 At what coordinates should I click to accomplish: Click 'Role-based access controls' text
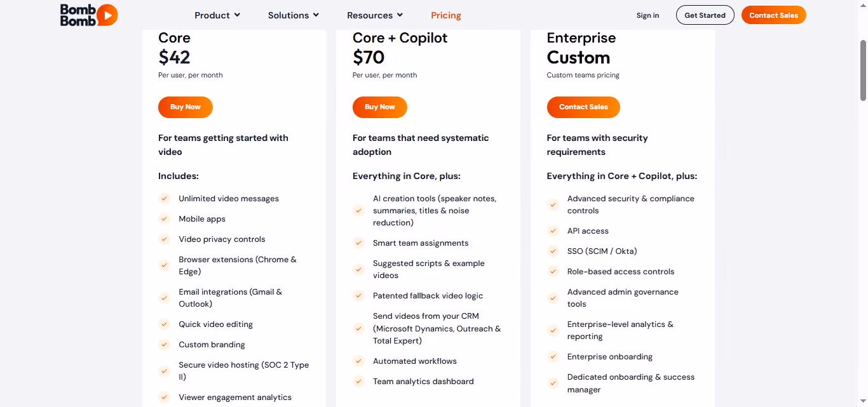pos(621,272)
